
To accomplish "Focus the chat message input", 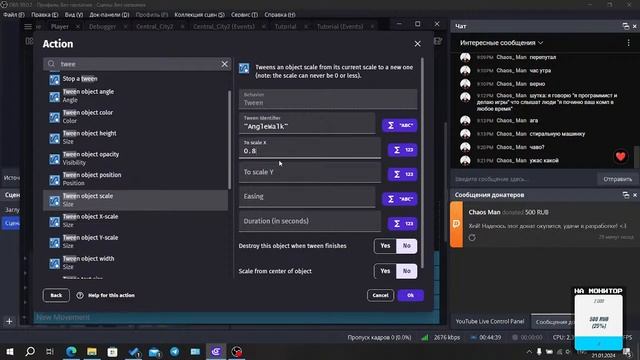I will click(524, 179).
